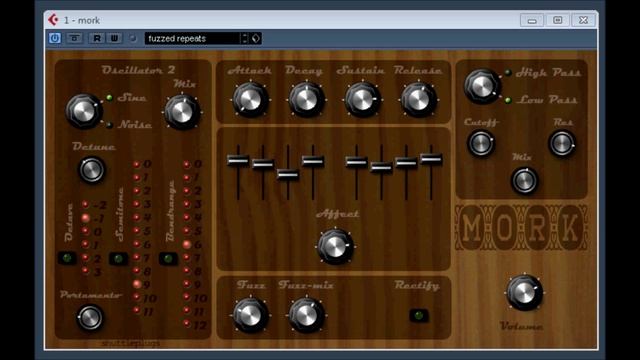Viewport: 640px width, 360px height.
Task: Select Semitone 5 LED
Action: point(136,231)
